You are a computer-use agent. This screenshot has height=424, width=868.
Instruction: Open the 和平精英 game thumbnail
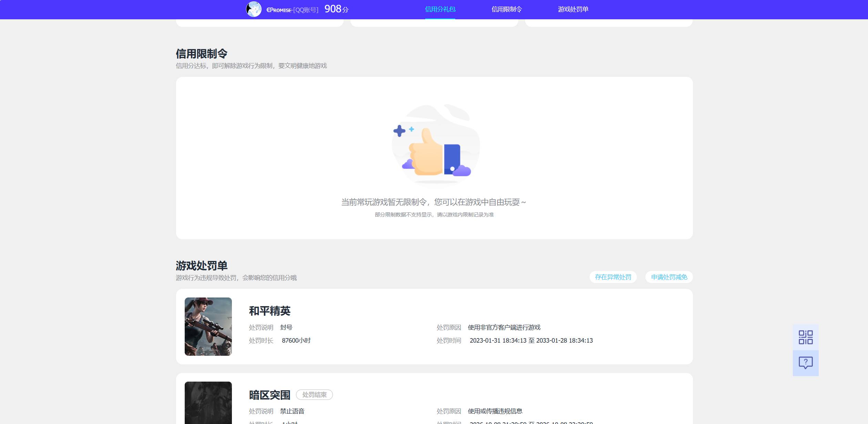click(208, 326)
